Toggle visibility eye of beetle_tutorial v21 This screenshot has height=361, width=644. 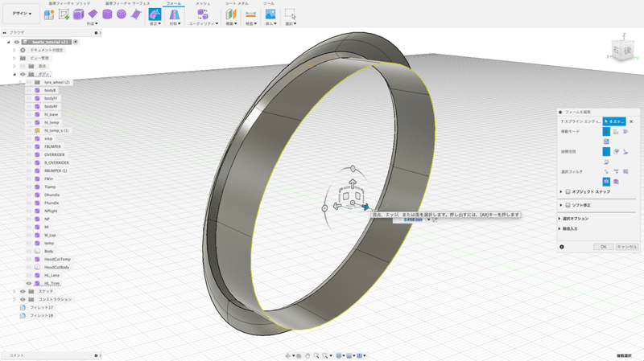pyautogui.click(x=17, y=42)
